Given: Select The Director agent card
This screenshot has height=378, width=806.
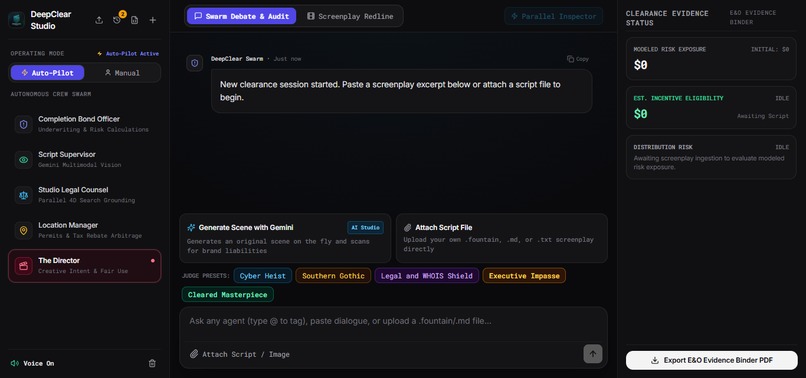Looking at the screenshot, I should (85, 266).
